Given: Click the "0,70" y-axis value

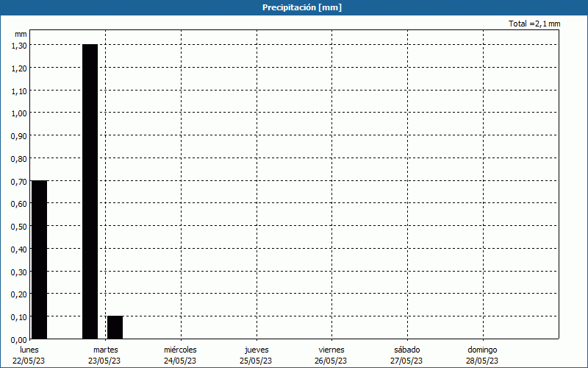Looking at the screenshot, I should pyautogui.click(x=19, y=182).
